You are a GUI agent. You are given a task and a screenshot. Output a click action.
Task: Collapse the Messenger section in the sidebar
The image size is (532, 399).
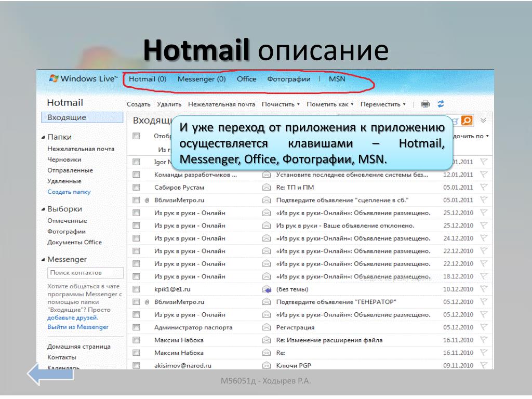point(43,260)
